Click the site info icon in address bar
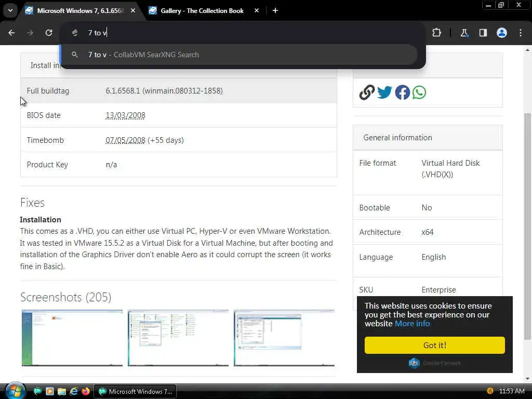Screen dimensions: 532x399 point(75,33)
